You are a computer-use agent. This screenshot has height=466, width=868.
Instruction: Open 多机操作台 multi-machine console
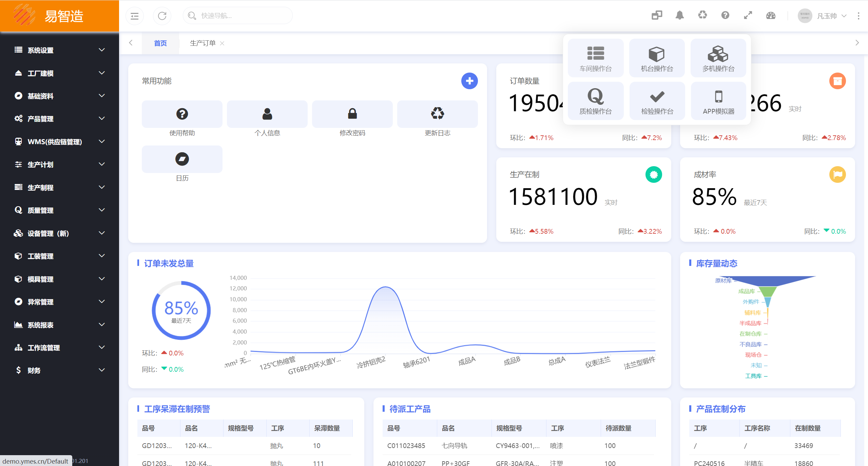718,58
